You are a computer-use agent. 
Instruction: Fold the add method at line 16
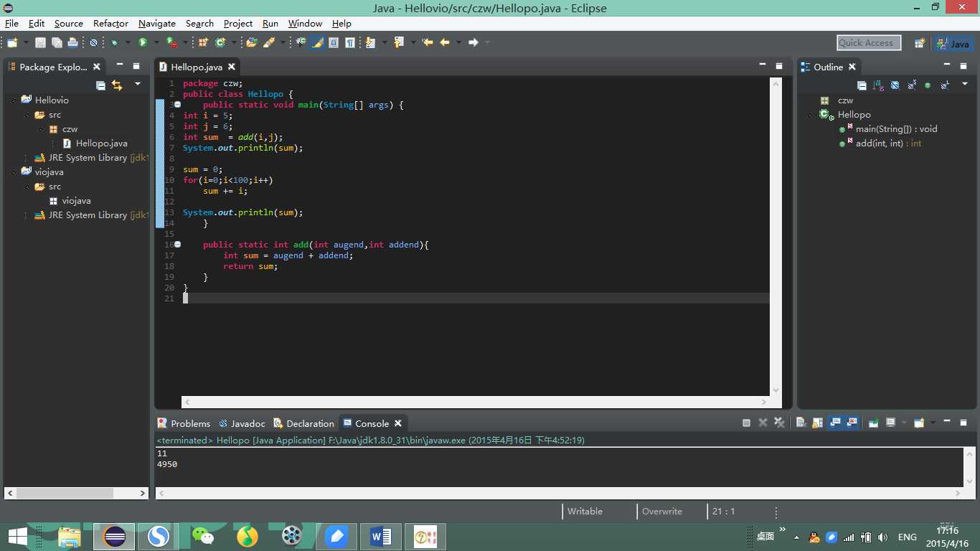coord(177,245)
